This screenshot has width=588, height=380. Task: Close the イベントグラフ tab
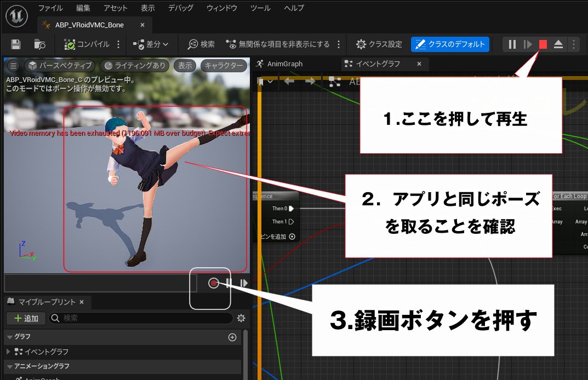click(x=419, y=64)
